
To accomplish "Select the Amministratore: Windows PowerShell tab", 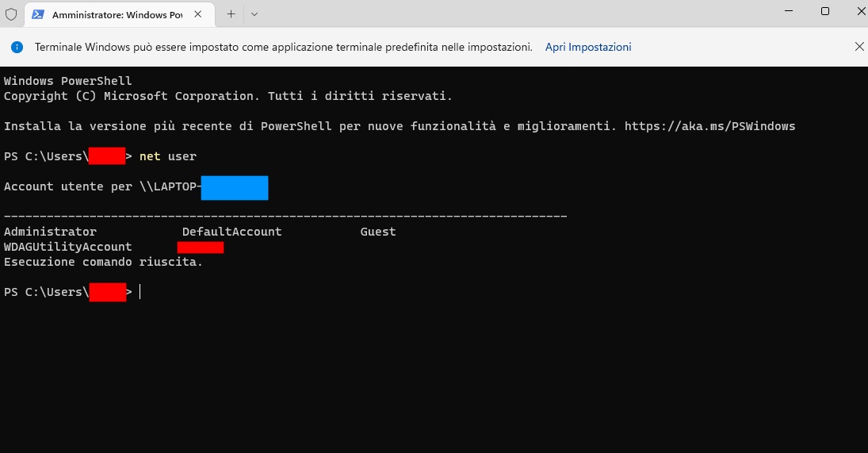I will 120,14.
